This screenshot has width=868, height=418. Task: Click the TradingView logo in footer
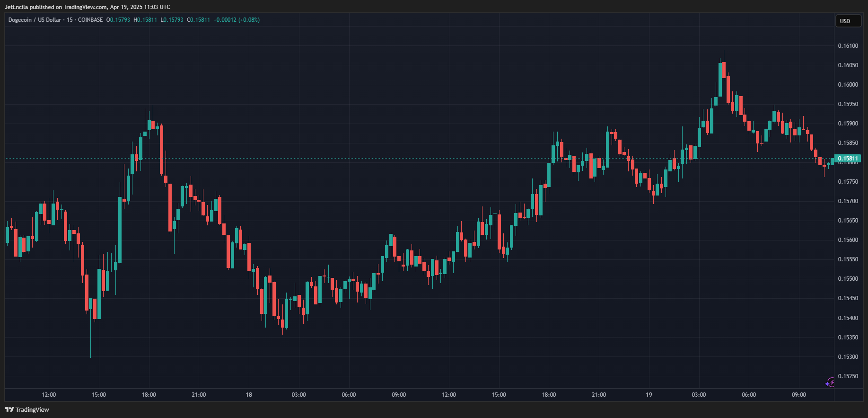tap(27, 409)
